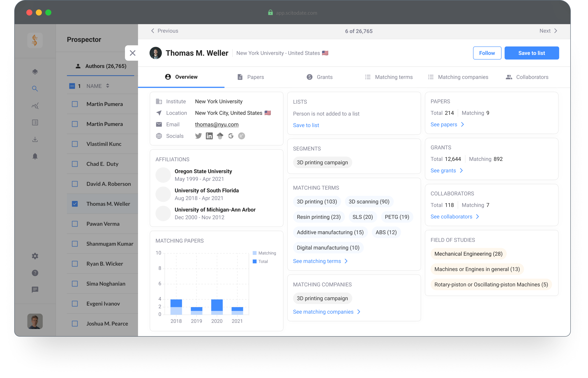Click the help question mark icon
The image size is (588, 378).
[35, 273]
